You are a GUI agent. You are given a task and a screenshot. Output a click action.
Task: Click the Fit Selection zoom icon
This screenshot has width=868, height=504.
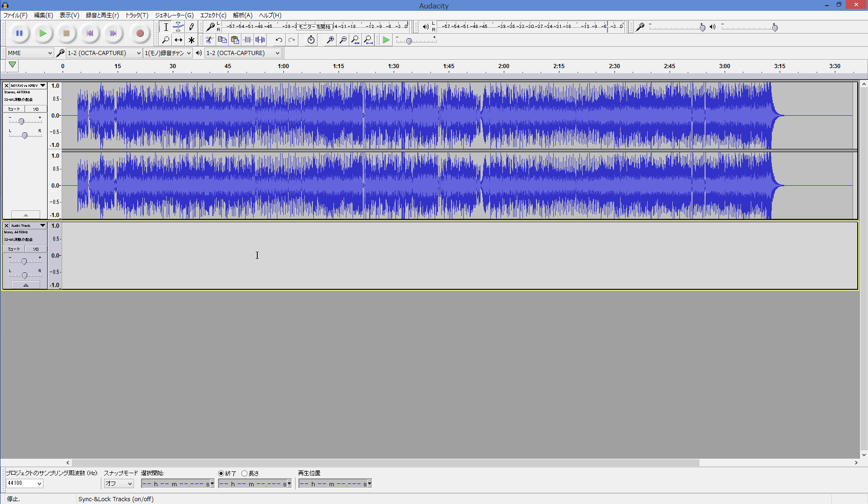355,40
